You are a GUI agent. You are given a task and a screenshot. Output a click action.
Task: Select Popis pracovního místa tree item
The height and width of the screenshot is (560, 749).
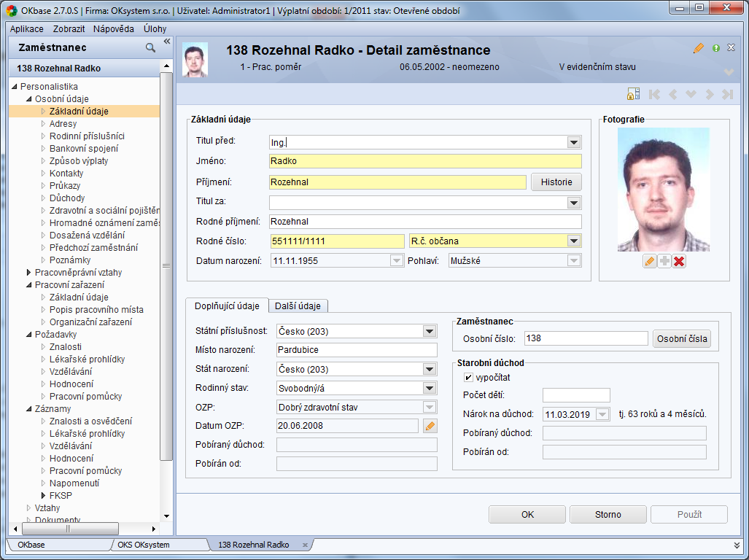96,310
